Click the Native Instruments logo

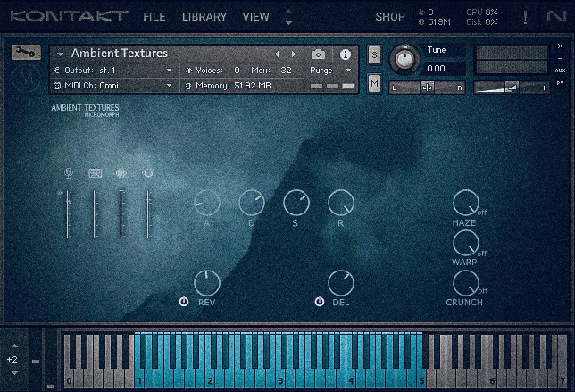pyautogui.click(x=557, y=17)
